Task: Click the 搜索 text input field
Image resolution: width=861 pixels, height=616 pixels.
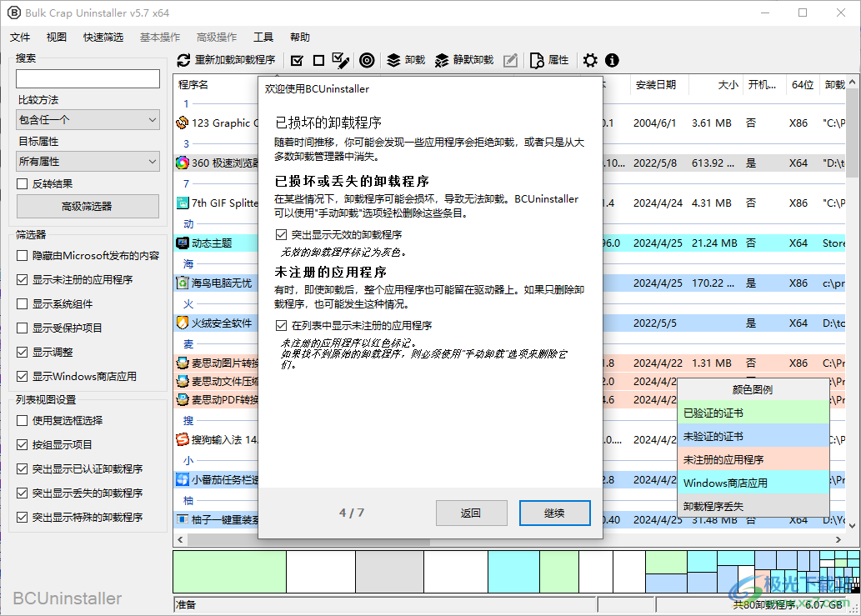Action: (88, 78)
